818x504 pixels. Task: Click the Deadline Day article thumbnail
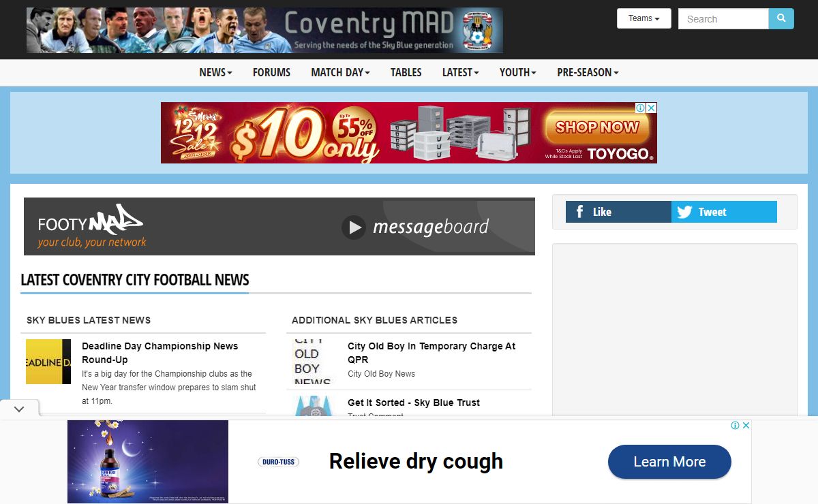48,362
